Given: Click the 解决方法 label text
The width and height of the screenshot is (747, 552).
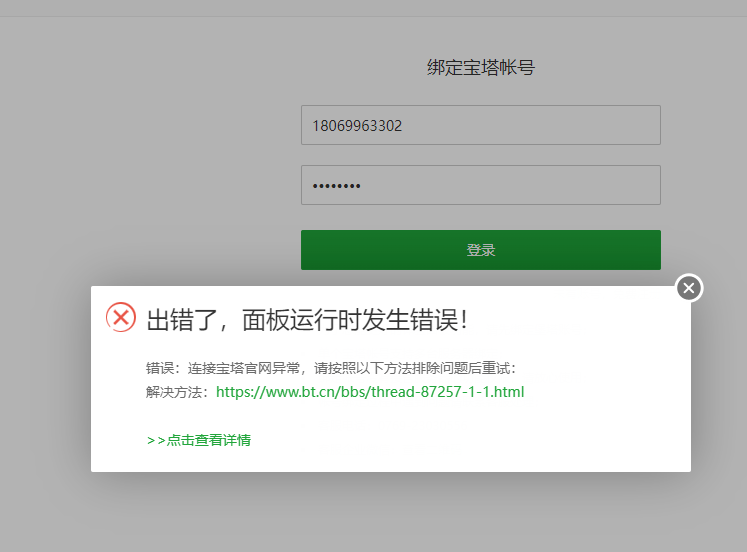Looking at the screenshot, I should coord(177,392).
